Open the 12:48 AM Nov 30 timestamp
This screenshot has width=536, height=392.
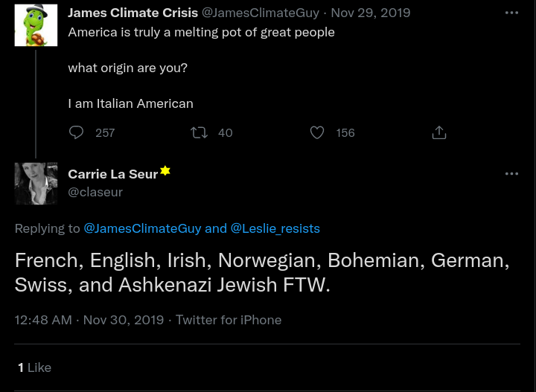89,320
